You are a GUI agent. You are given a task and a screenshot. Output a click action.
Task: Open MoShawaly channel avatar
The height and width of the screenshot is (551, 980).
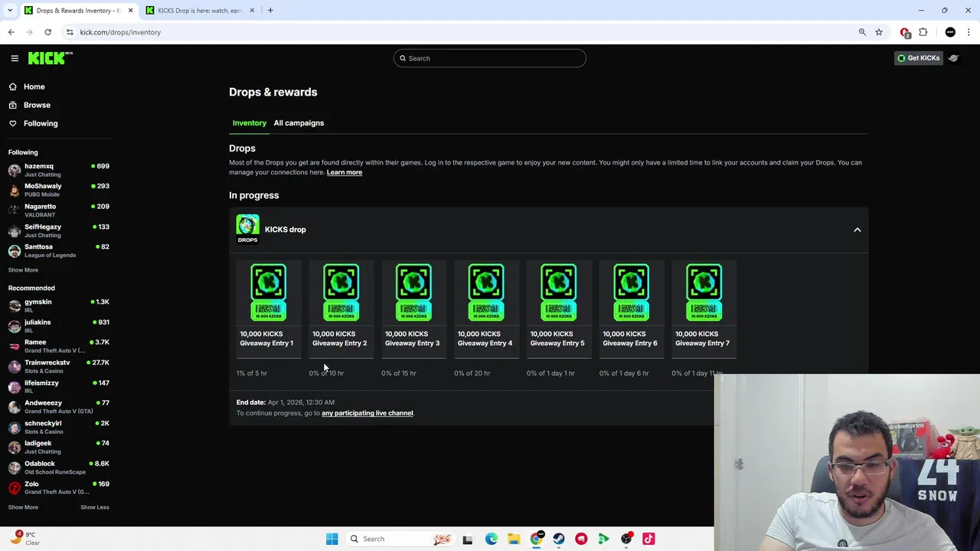pos(15,190)
